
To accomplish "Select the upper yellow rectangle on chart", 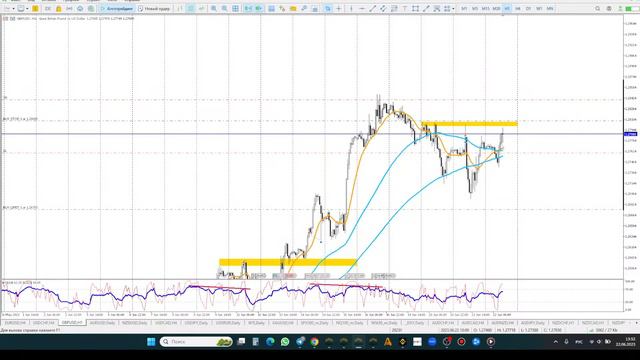I will pyautogui.click(x=469, y=123).
